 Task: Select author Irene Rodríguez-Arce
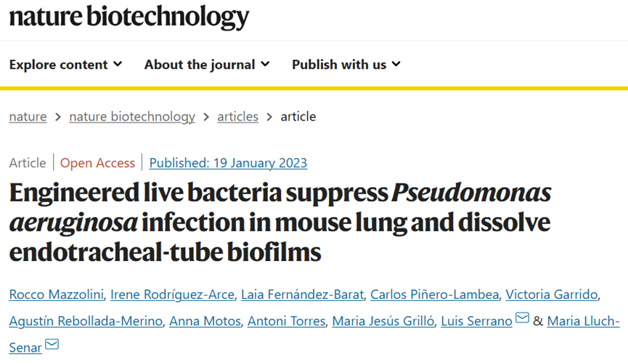(x=173, y=294)
